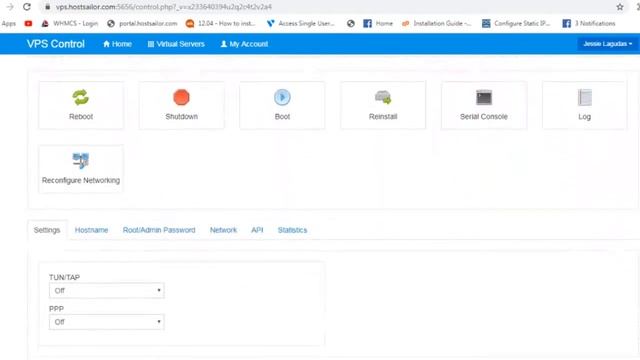The image size is (640, 360).
Task: Open the YouTube bookmark icon
Action: 28,24
